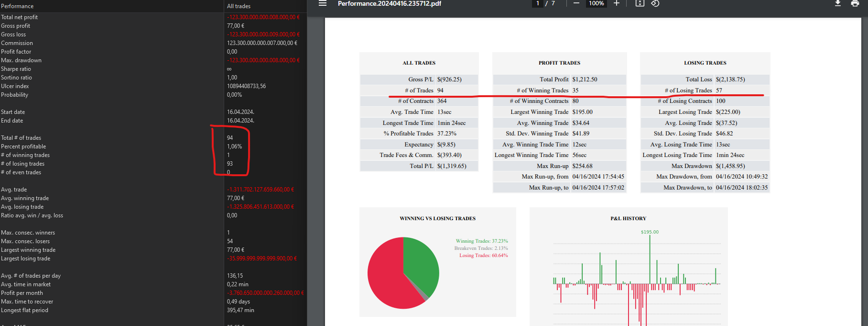
Task: Click Trade Fees & Comm. value $(393.40)
Action: point(449,155)
